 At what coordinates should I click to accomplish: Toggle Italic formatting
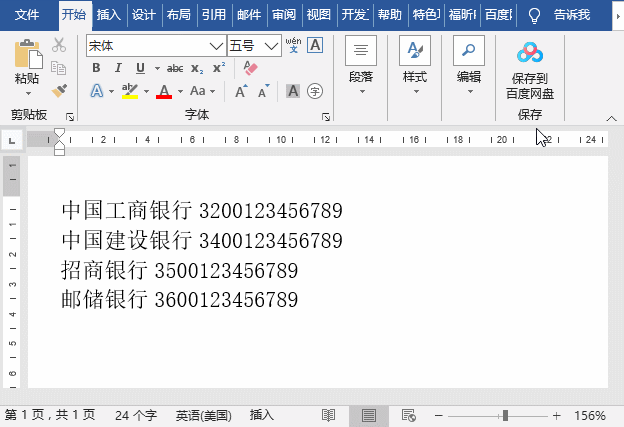point(118,68)
